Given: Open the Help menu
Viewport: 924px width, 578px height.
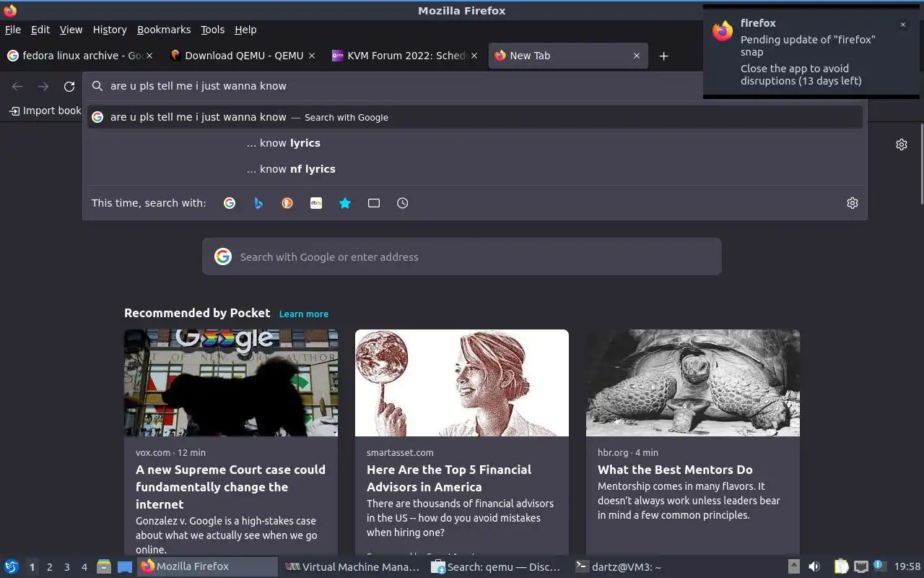Looking at the screenshot, I should (245, 30).
